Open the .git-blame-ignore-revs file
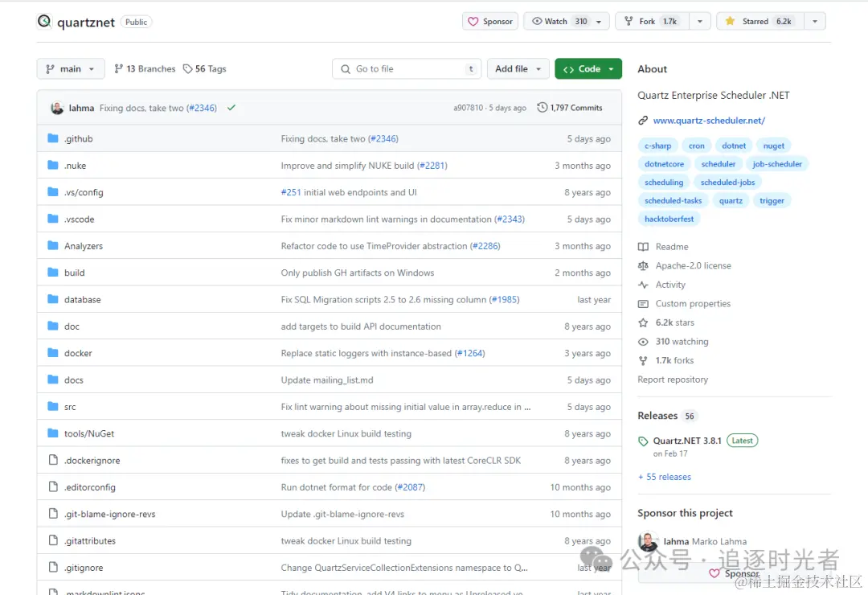868x595 pixels. coord(109,514)
